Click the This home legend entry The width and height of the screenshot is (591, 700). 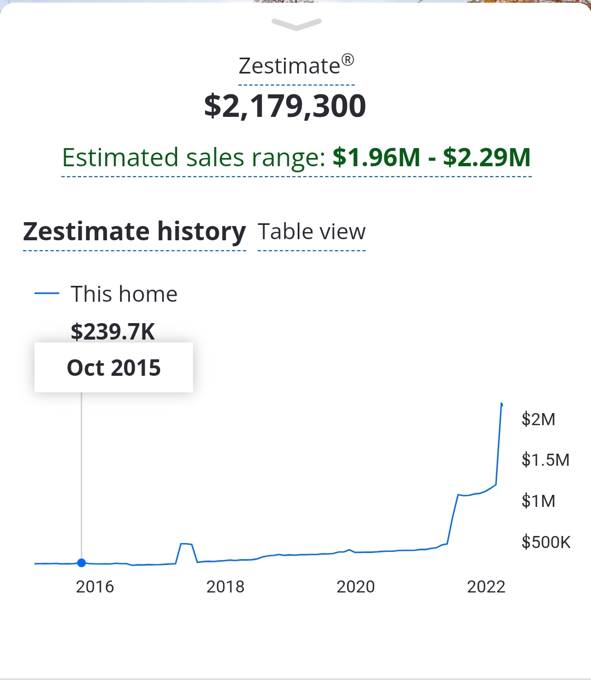click(x=106, y=294)
